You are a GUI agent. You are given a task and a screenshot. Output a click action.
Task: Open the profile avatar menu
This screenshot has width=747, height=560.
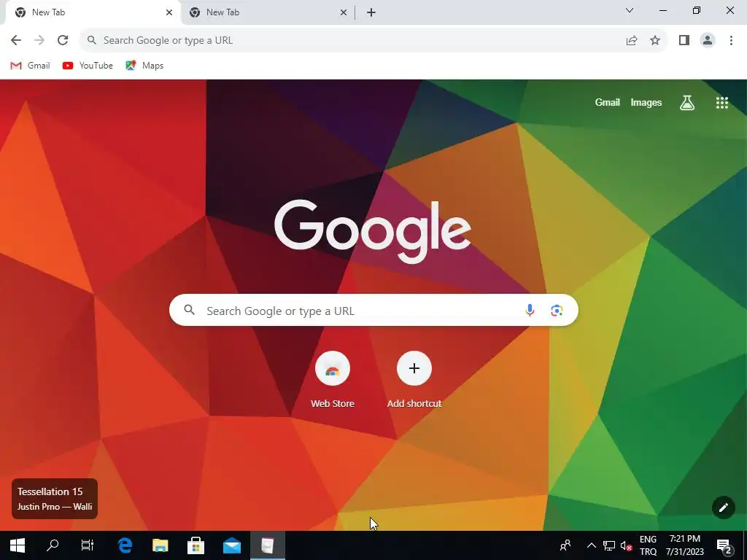708,41
